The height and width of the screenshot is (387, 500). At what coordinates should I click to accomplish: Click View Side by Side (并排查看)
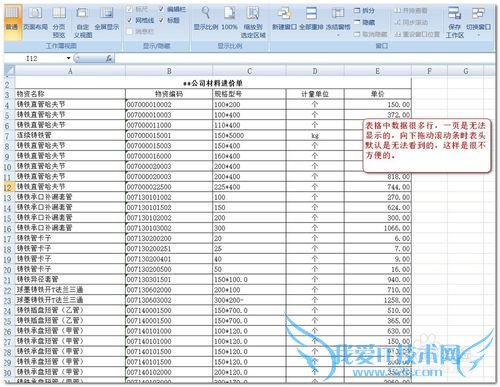410,11
